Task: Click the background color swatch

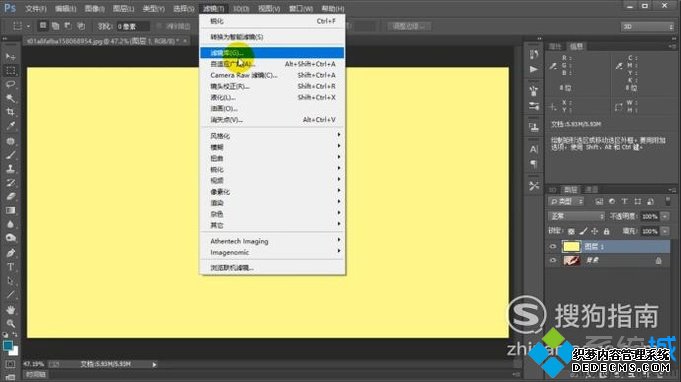Action: [x=14, y=350]
